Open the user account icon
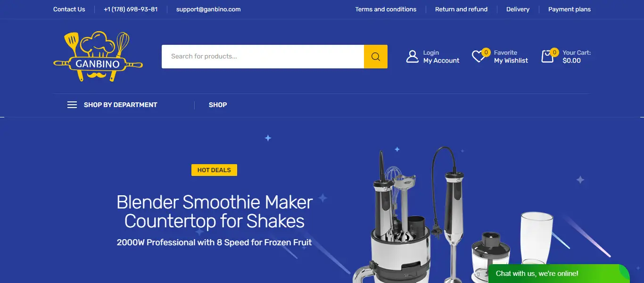This screenshot has height=283, width=644. (413, 57)
